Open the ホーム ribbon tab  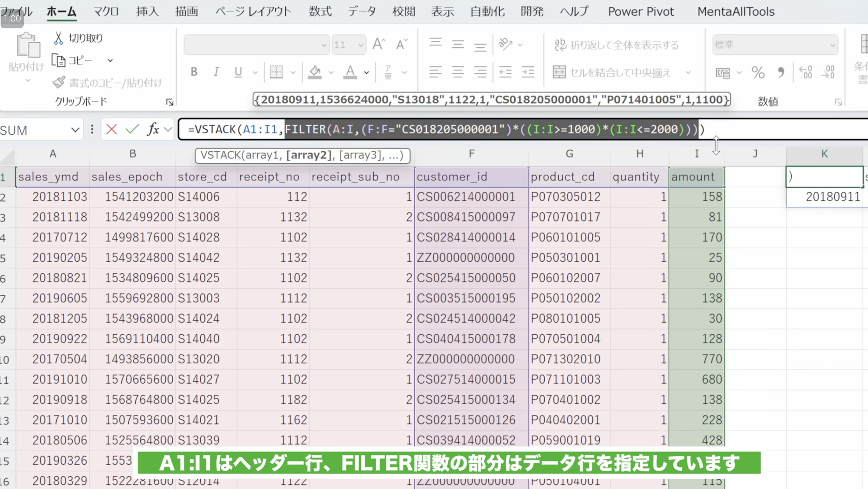(x=62, y=12)
